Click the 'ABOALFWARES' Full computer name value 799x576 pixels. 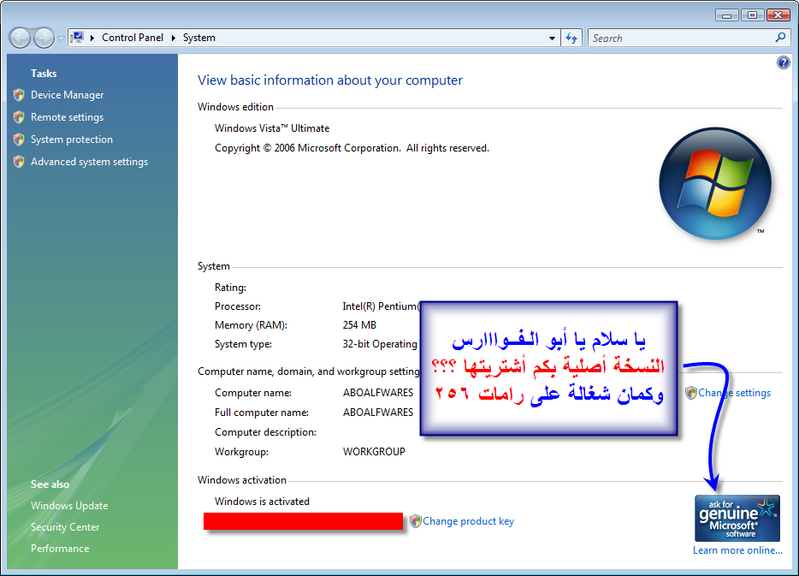click(378, 412)
